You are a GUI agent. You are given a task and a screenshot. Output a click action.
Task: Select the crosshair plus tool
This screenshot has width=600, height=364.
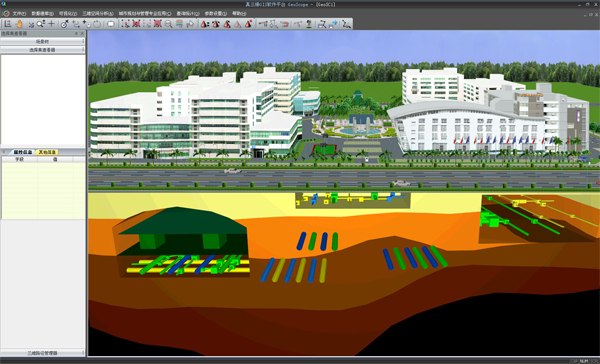(51, 24)
